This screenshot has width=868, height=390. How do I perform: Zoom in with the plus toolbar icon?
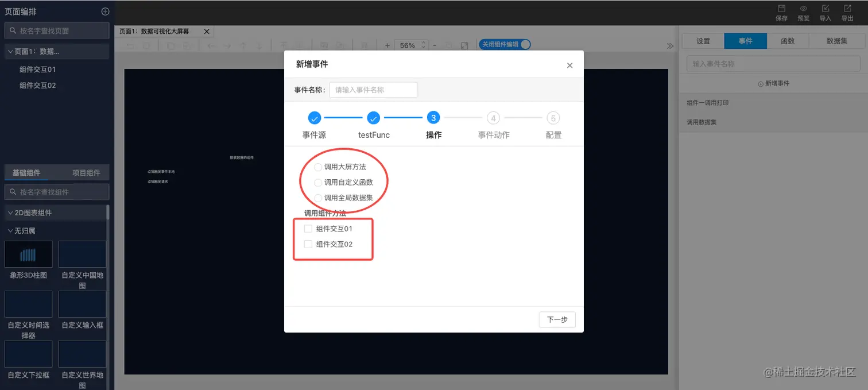pyautogui.click(x=387, y=45)
